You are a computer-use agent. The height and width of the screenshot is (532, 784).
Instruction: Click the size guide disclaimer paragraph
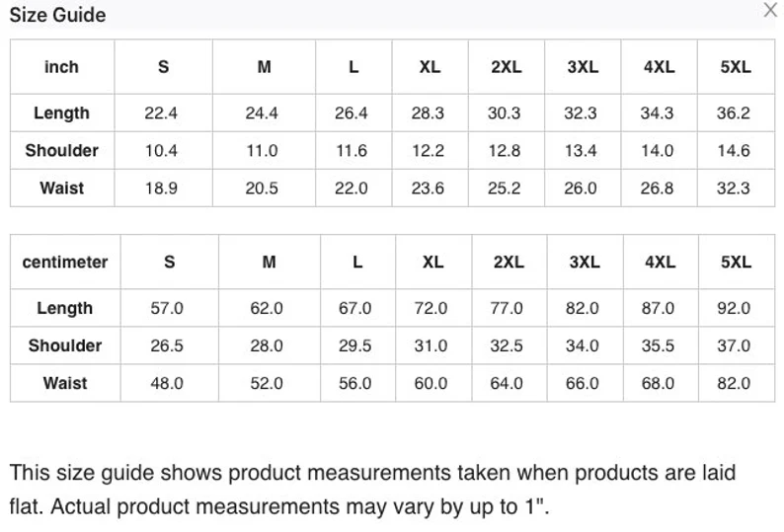coord(372,491)
